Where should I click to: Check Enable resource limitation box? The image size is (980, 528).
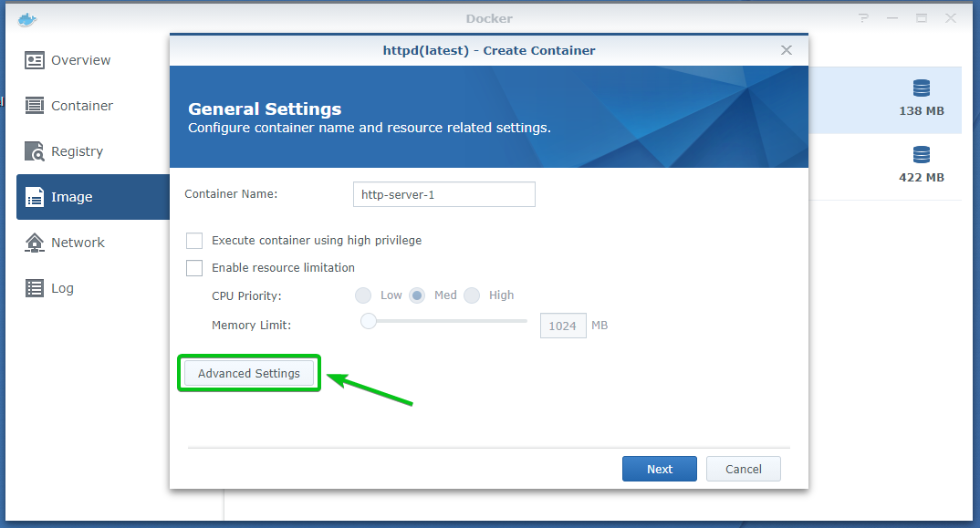coord(194,268)
